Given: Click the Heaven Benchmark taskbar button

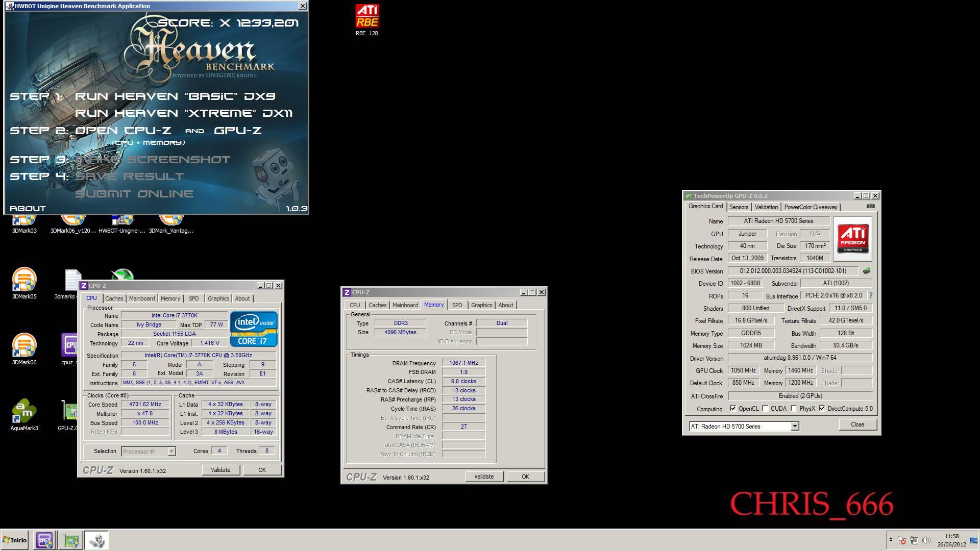Looking at the screenshot, I should [96, 540].
